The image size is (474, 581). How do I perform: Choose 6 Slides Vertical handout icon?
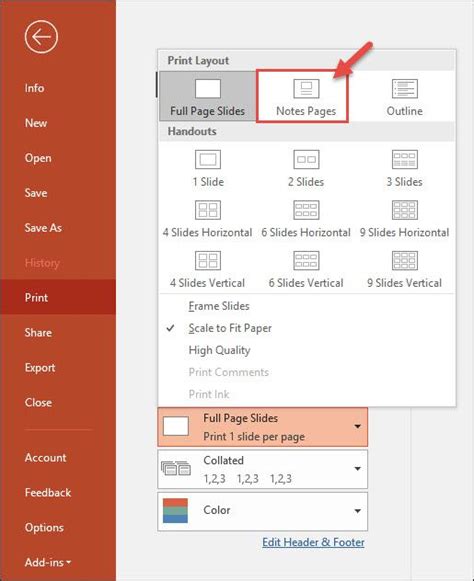click(306, 260)
